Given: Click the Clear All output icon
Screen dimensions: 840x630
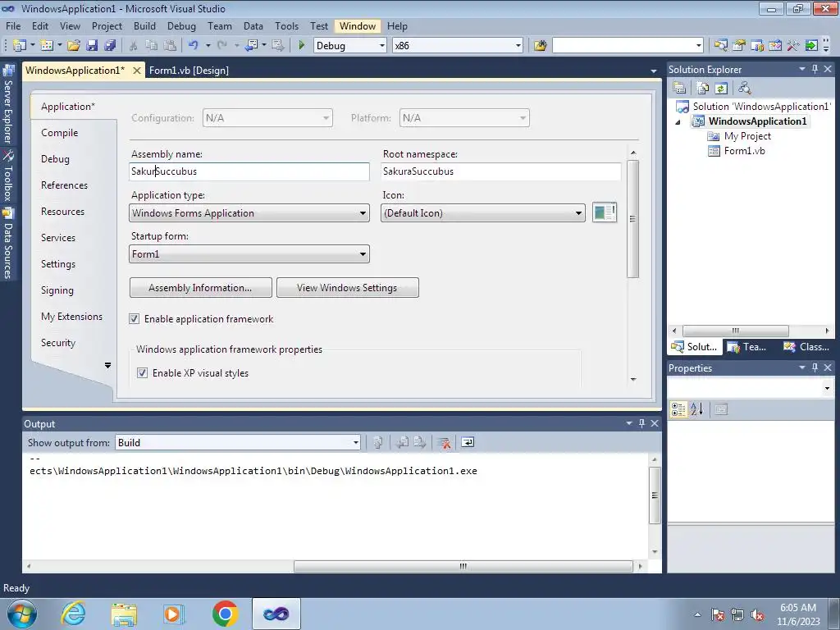Looking at the screenshot, I should coord(444,442).
